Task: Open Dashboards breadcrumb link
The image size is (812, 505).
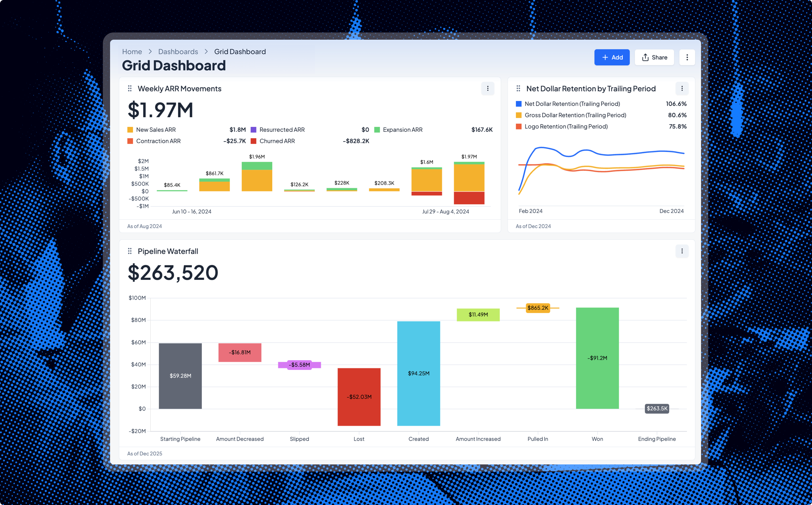Action: click(178, 52)
